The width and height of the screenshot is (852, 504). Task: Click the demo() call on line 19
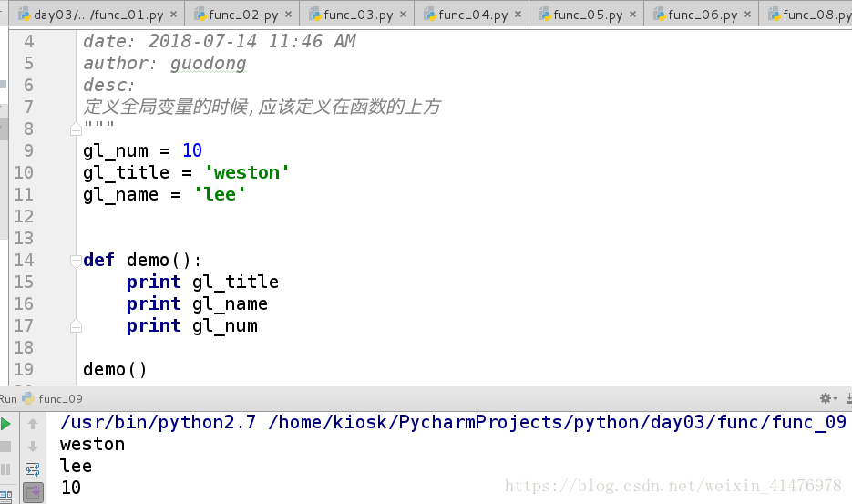click(x=115, y=370)
